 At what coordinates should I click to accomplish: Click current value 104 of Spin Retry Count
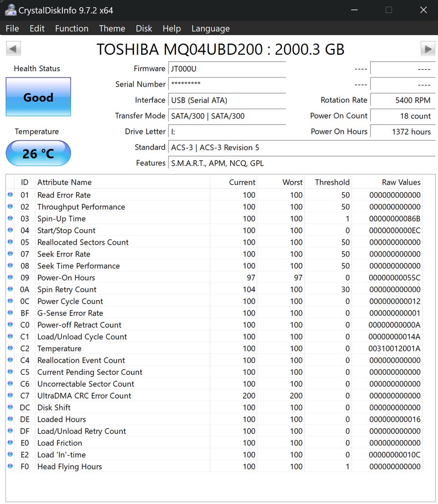coord(249,289)
